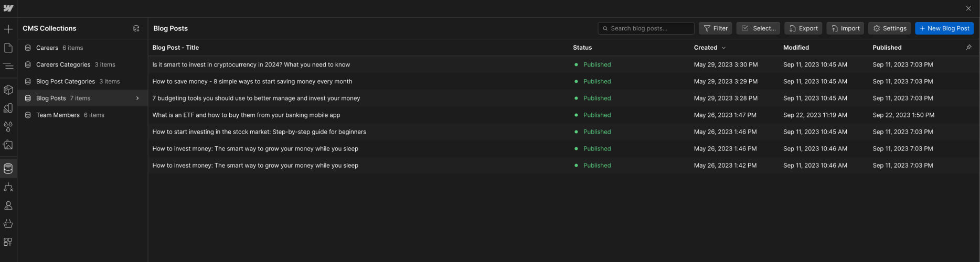Open the Apps grid icon
This screenshot has width=980, height=262.
[x=8, y=242]
